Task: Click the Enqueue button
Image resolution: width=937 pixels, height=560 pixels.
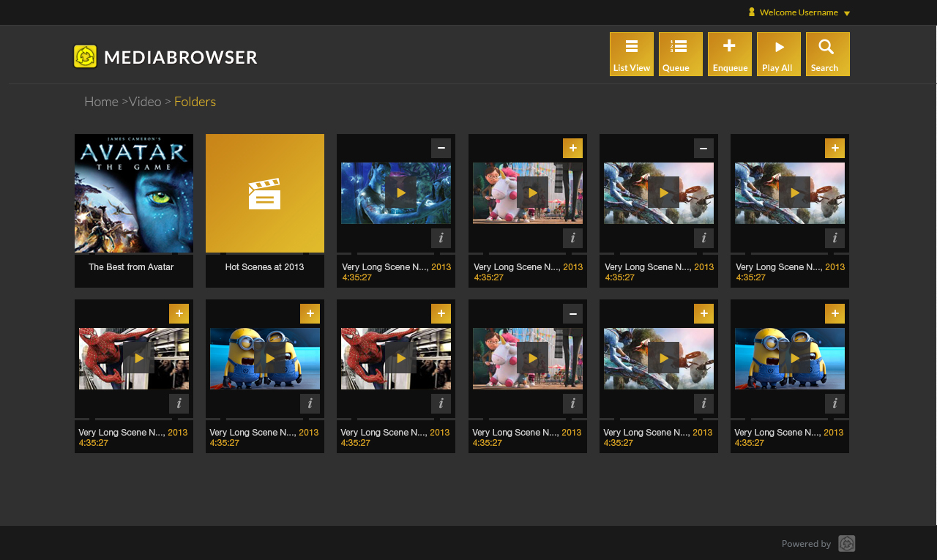Action: pos(730,54)
